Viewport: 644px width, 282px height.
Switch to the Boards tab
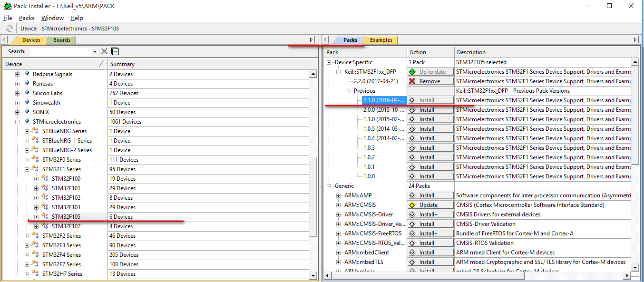point(61,40)
